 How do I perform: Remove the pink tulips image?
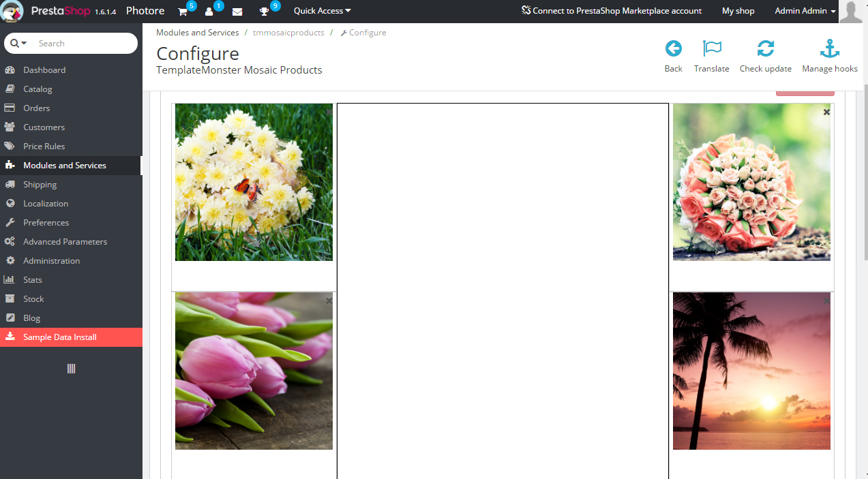pyautogui.click(x=329, y=300)
